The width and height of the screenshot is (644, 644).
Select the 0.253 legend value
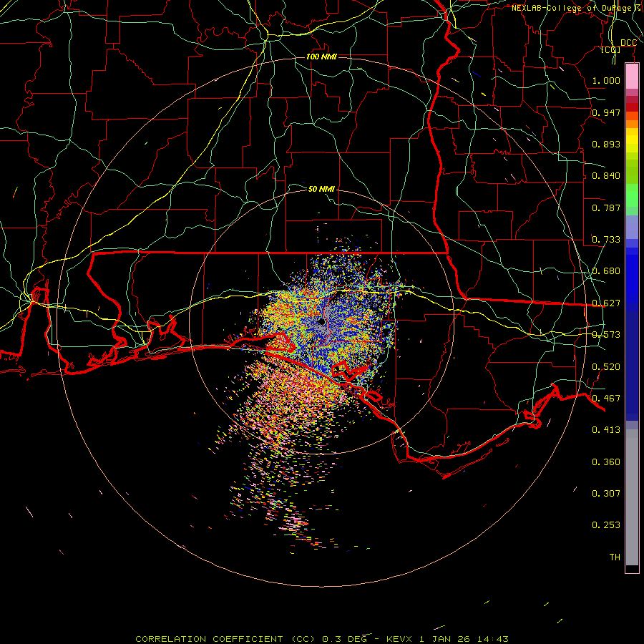pyautogui.click(x=606, y=525)
